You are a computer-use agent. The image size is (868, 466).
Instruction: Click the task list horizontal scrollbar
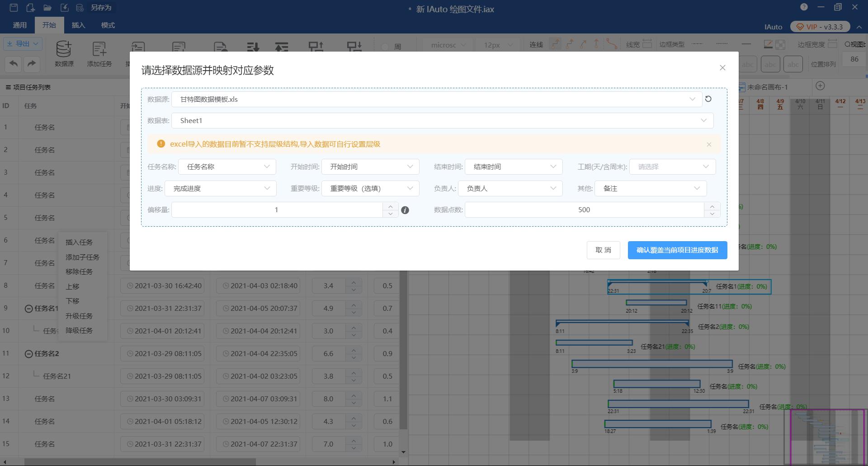tap(140, 462)
